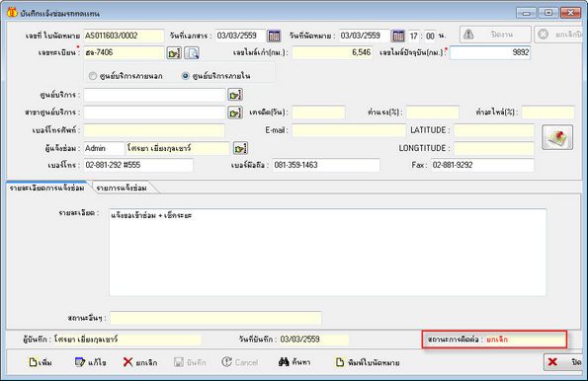
Task: Browse vehicle registration lookup icon
Action: [x=174, y=53]
